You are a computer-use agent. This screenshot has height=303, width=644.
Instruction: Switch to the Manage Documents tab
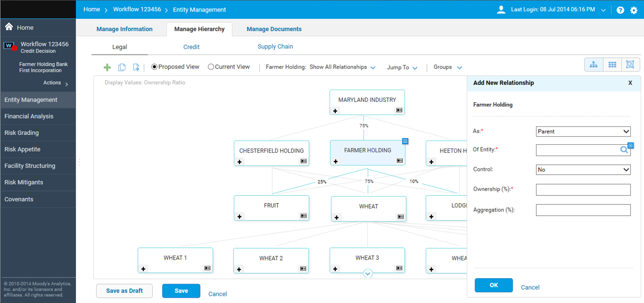274,29
